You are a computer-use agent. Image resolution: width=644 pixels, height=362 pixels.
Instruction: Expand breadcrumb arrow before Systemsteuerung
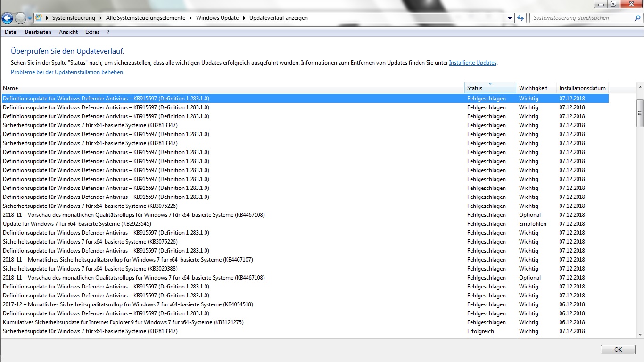47,18
